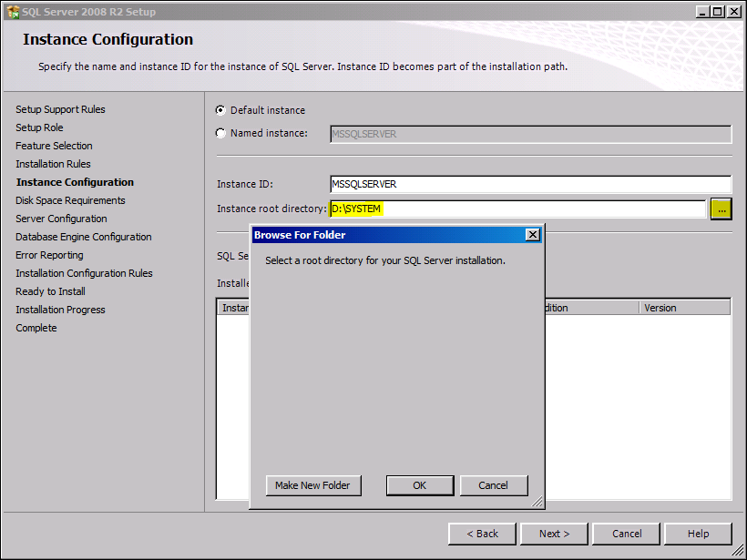Click Installation Progress step
This screenshot has height=560, width=747.
(60, 310)
